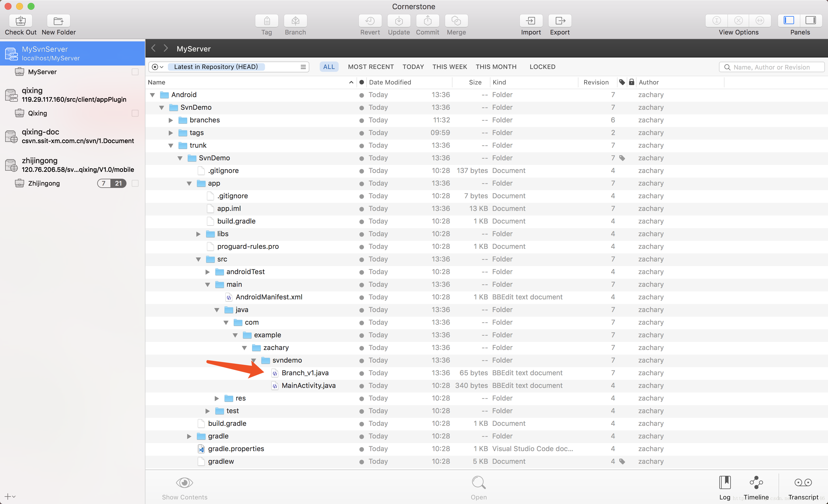Screen dimensions: 828x504
Task: Collapse the src folder
Action: pos(198,259)
